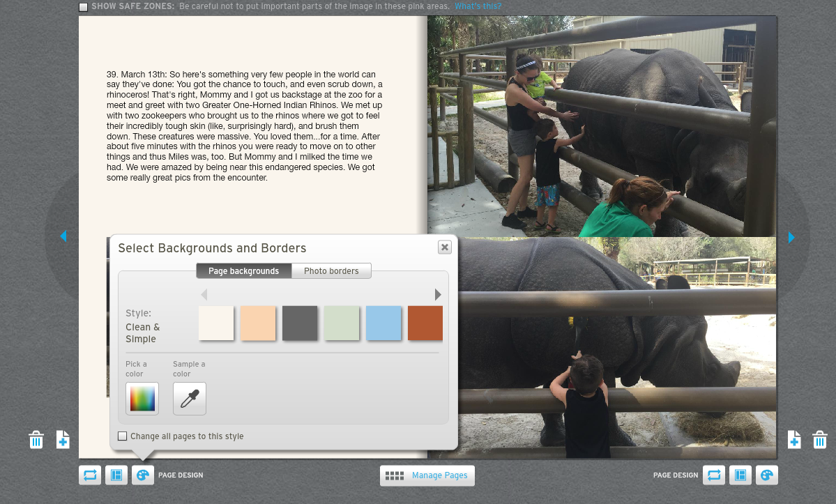The width and height of the screenshot is (836, 504).
Task: Choose the light blue background swatch
Action: click(383, 323)
